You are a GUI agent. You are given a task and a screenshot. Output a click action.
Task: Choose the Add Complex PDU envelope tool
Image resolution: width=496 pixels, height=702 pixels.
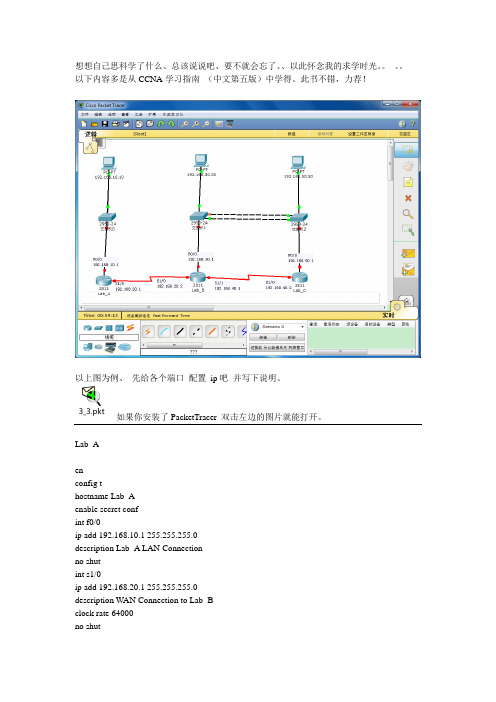click(408, 270)
